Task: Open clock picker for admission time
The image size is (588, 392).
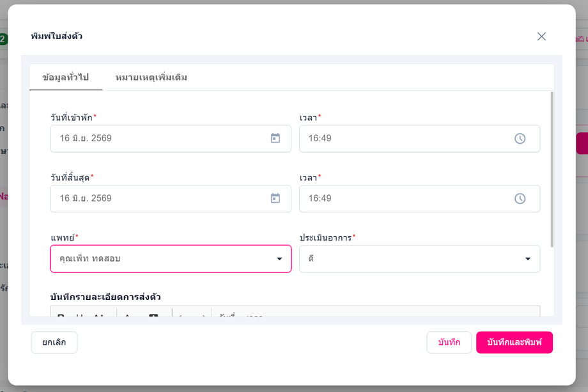Action: pos(520,138)
